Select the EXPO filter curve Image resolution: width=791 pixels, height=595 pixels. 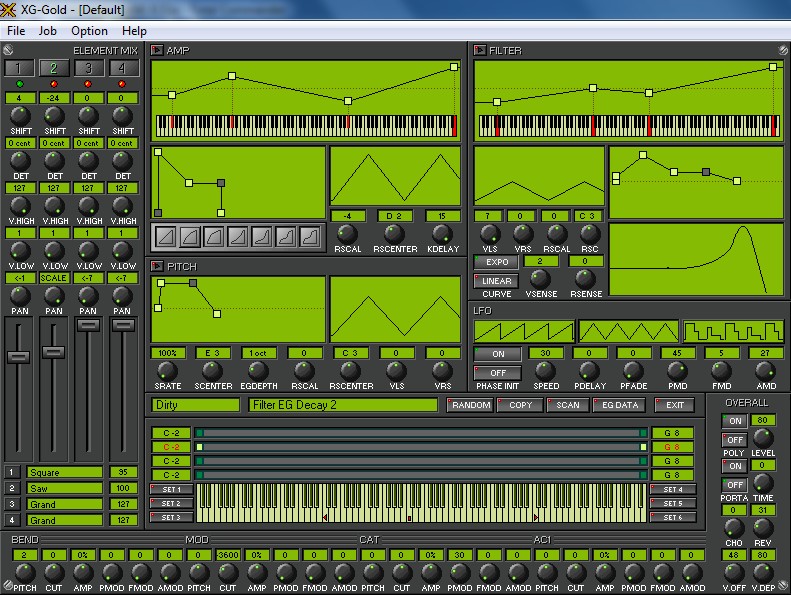point(496,262)
